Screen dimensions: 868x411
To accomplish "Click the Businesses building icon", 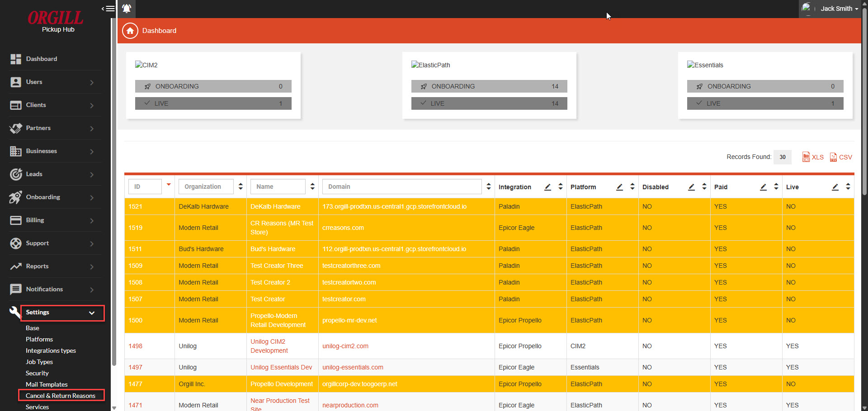I will point(16,151).
